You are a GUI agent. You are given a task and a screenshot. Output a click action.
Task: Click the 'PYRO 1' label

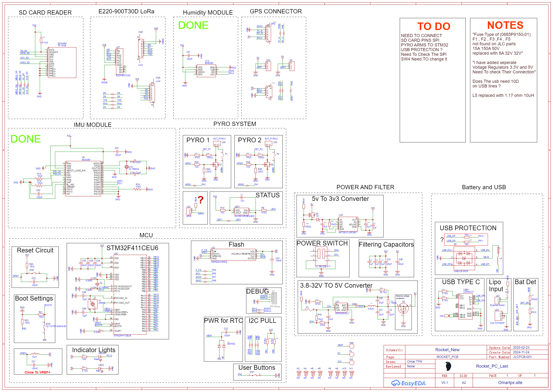198,140
